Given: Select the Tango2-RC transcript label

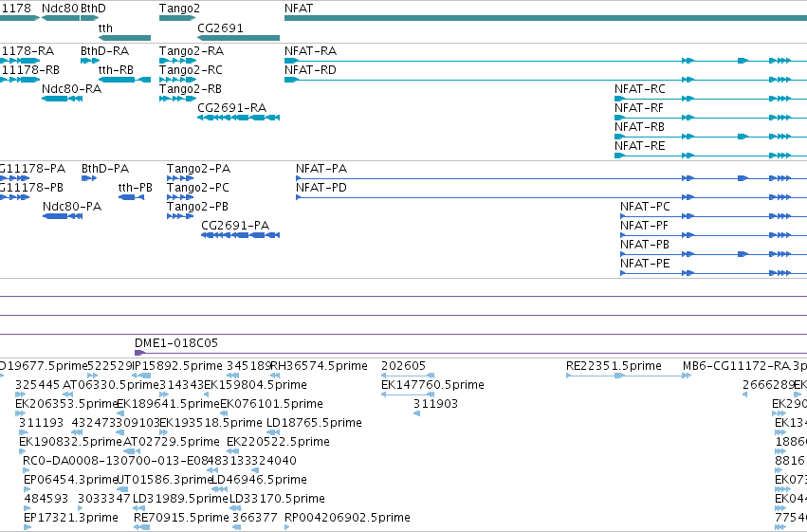Looking at the screenshot, I should pyautogui.click(x=191, y=70).
